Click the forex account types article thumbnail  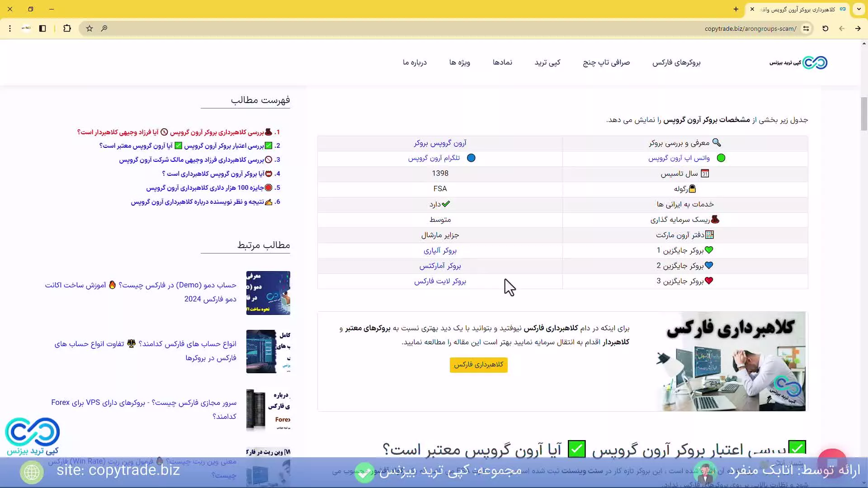click(x=268, y=352)
